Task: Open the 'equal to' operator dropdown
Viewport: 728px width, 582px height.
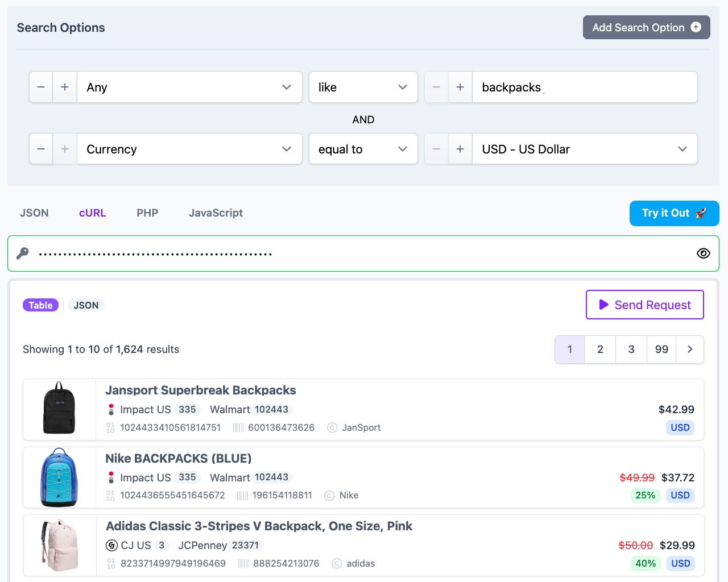Action: 363,149
